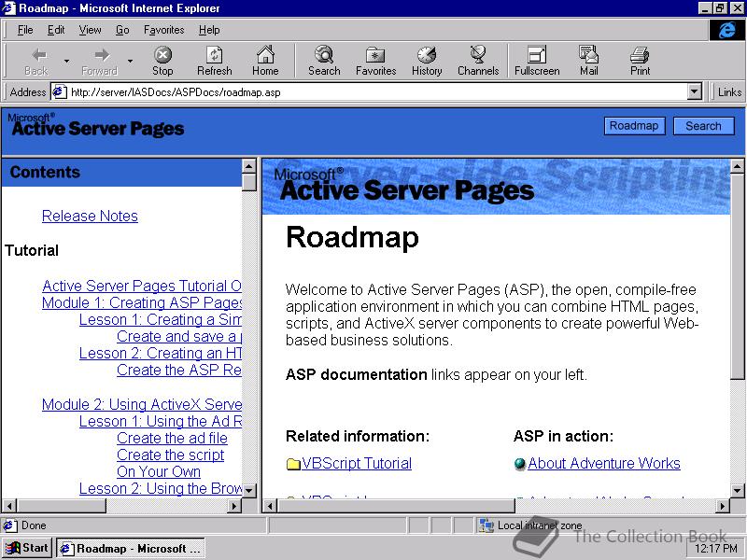
Task: Click the Internet Explorer logo throbber
Action: (727, 30)
